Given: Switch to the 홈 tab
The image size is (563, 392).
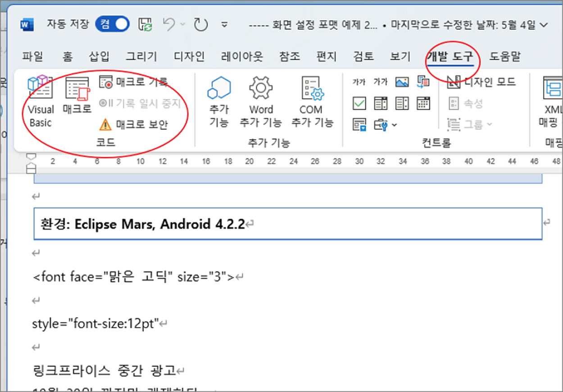Looking at the screenshot, I should [x=68, y=57].
